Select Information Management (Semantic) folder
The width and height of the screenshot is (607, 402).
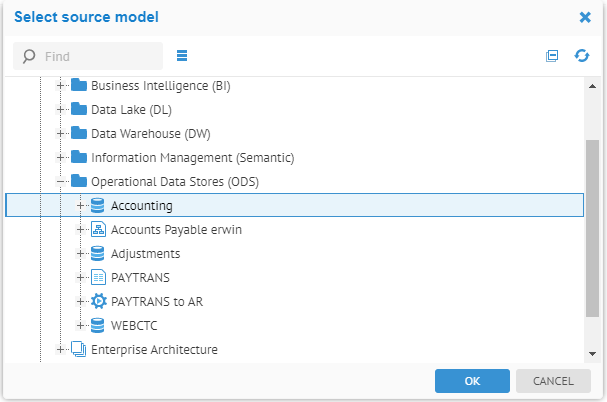tap(192, 158)
